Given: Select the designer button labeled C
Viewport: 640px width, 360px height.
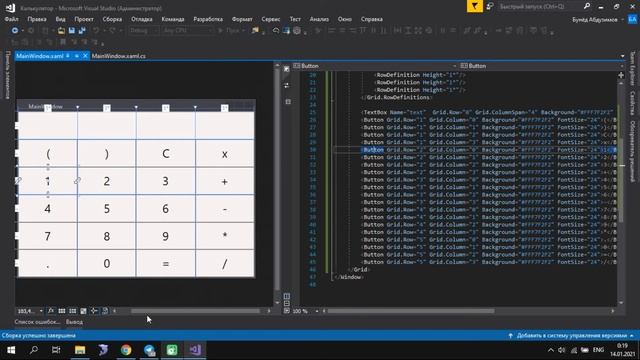Looking at the screenshot, I should click(166, 153).
